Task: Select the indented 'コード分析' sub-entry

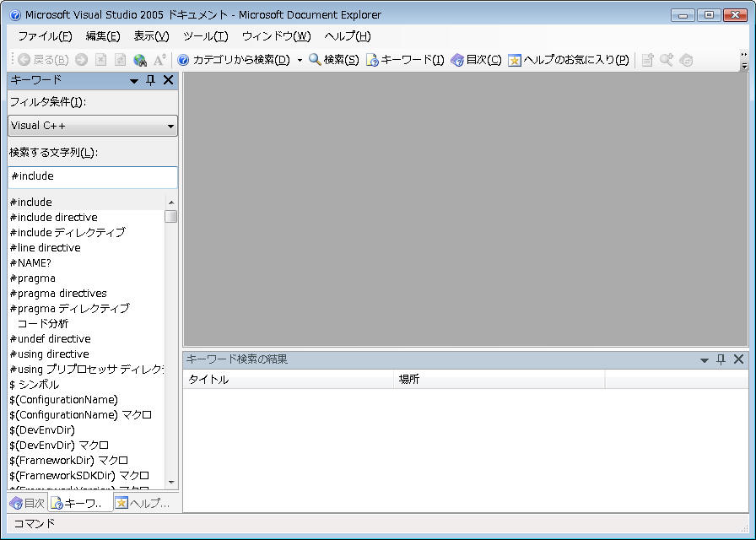Action: [87, 323]
